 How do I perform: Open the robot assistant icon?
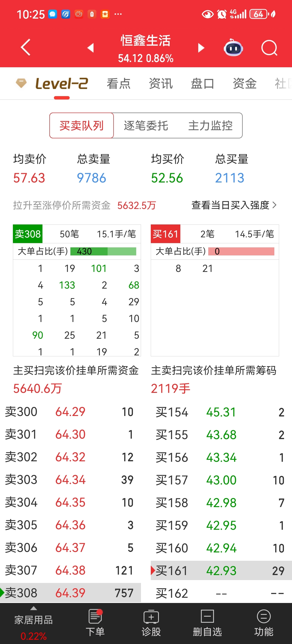point(233,47)
